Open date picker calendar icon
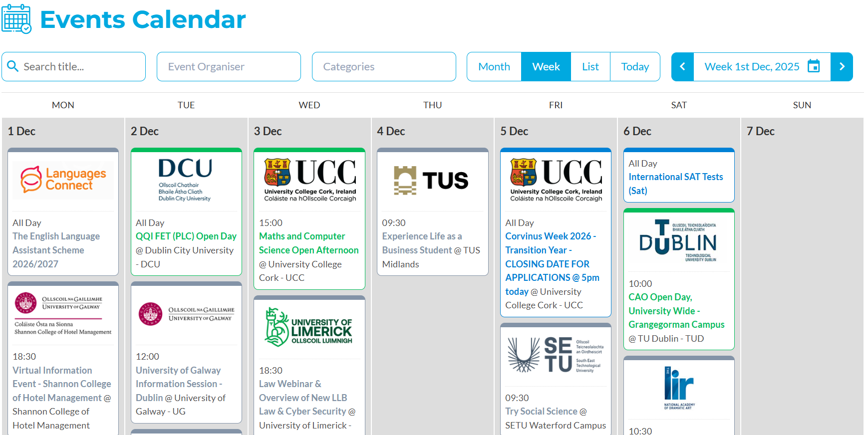The image size is (868, 435). coord(814,66)
